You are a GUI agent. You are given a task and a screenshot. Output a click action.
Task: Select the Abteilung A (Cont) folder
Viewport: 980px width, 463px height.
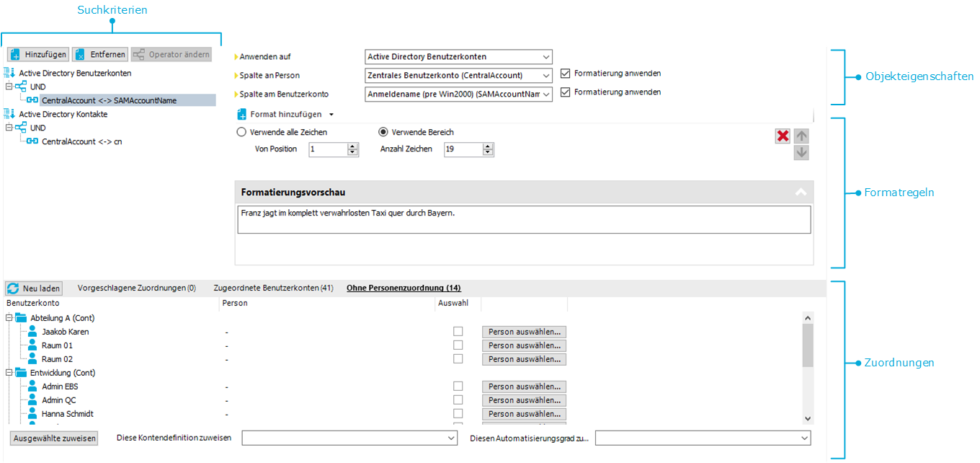pos(62,318)
